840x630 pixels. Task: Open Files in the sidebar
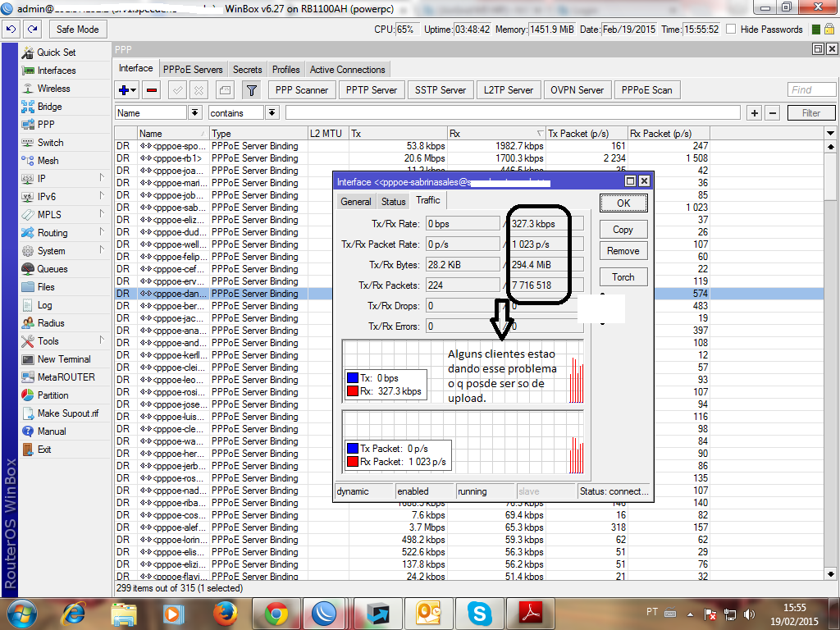46,287
